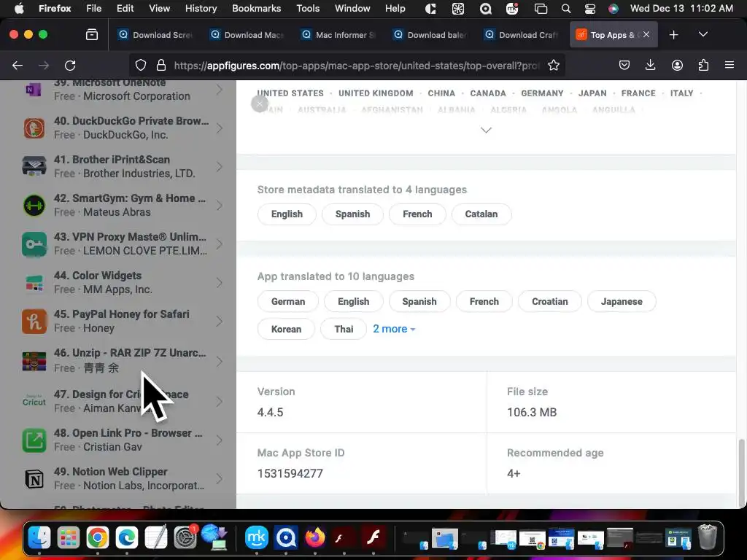Expand SmartGym row chevron
This screenshot has height=560, width=747.
click(219, 205)
